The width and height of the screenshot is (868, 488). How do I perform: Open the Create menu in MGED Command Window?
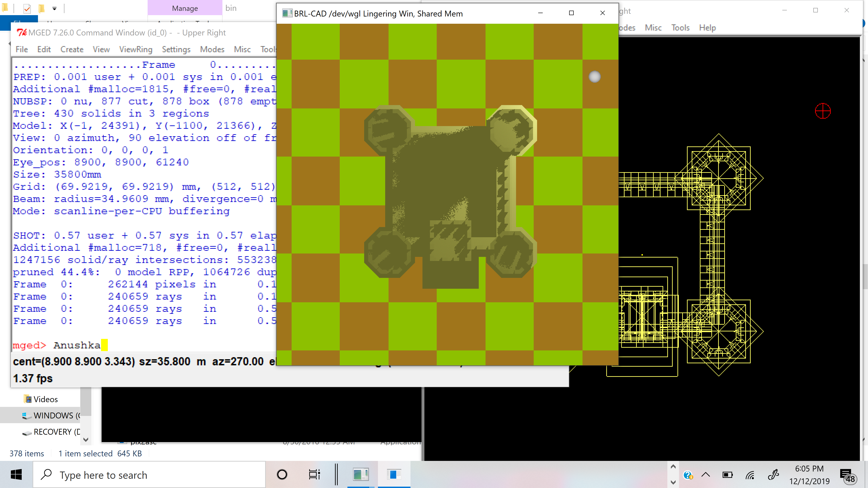point(72,49)
